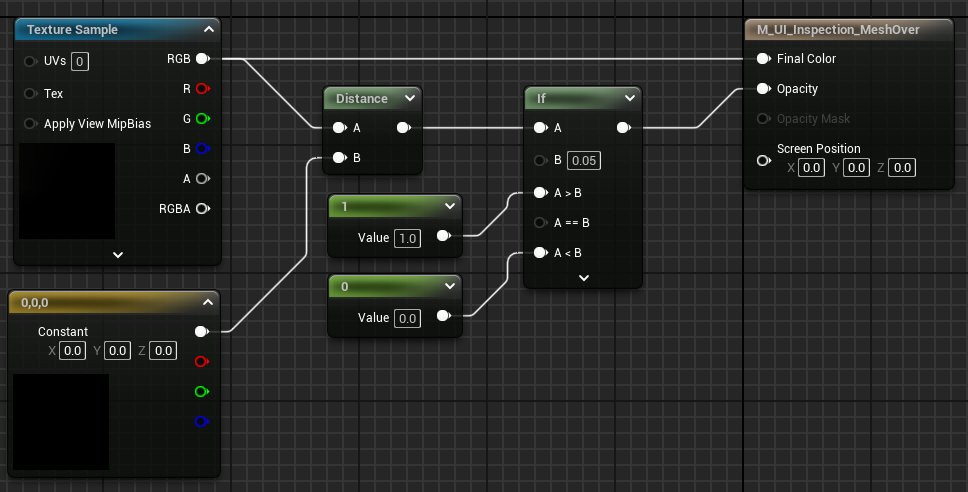968x492 pixels.
Task: Click the UVs index field showing 0
Action: (80, 62)
